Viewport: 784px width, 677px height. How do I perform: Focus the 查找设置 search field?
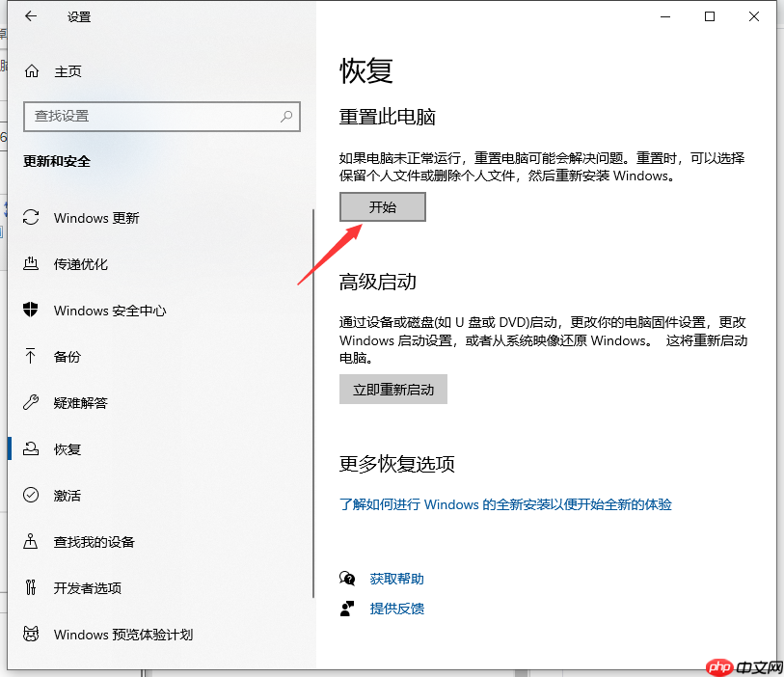[x=161, y=117]
